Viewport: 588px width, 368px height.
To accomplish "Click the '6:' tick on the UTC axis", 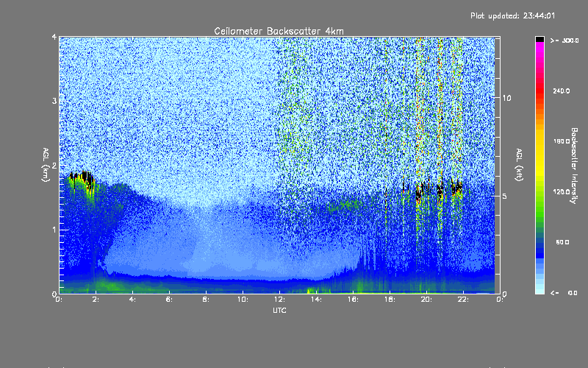I will tap(170, 300).
